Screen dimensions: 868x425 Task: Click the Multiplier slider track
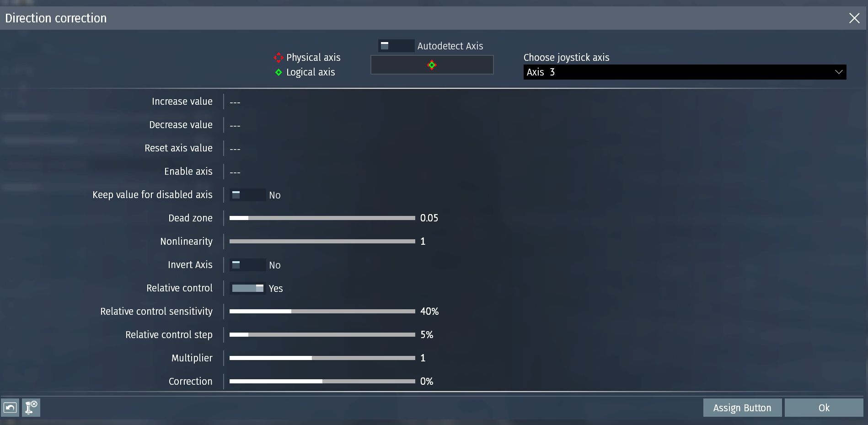point(322,358)
